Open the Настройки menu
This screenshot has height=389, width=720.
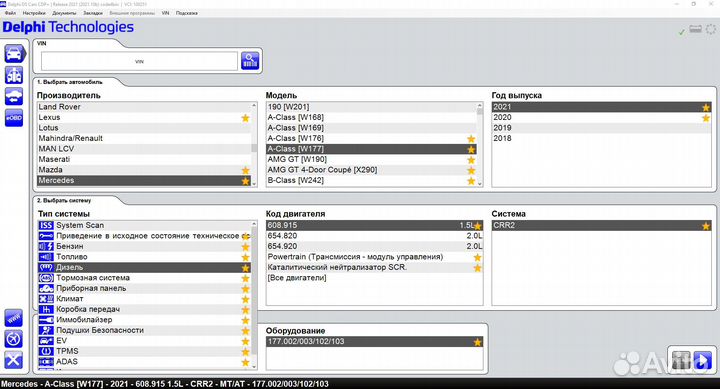point(34,13)
